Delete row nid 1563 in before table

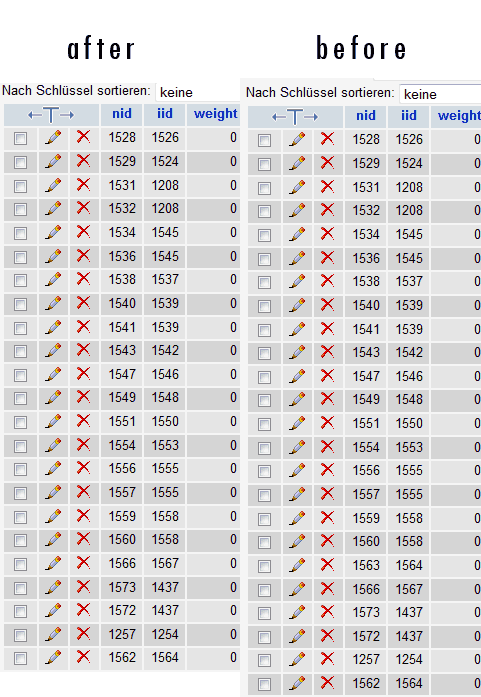coord(327,565)
